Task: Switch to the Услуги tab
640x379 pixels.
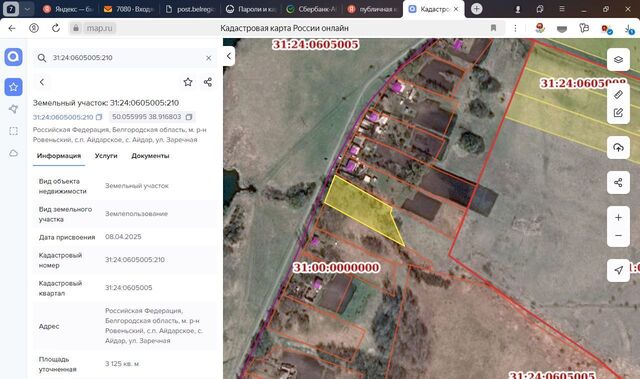Action: [x=106, y=156]
